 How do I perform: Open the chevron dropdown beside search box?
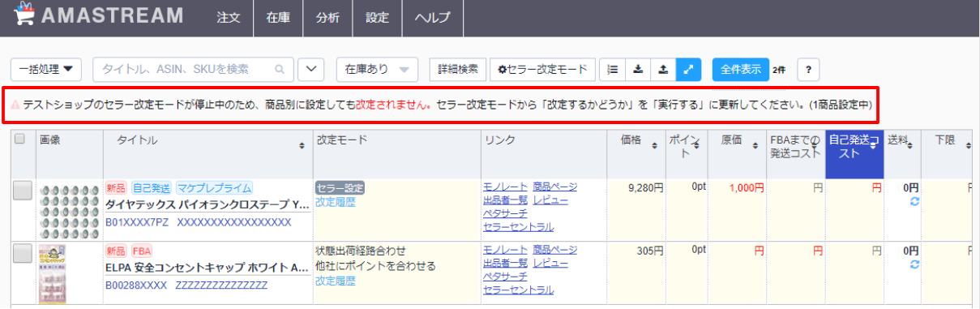pos(311,70)
